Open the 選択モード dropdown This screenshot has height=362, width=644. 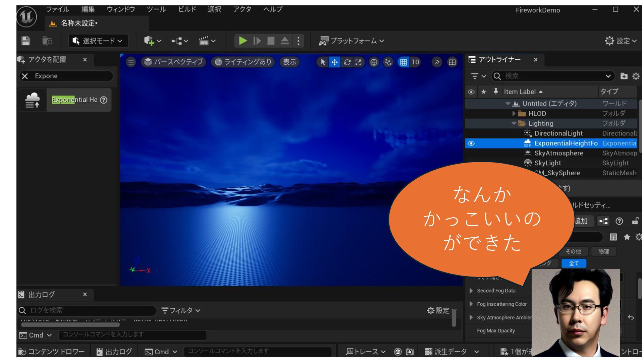[98, 41]
